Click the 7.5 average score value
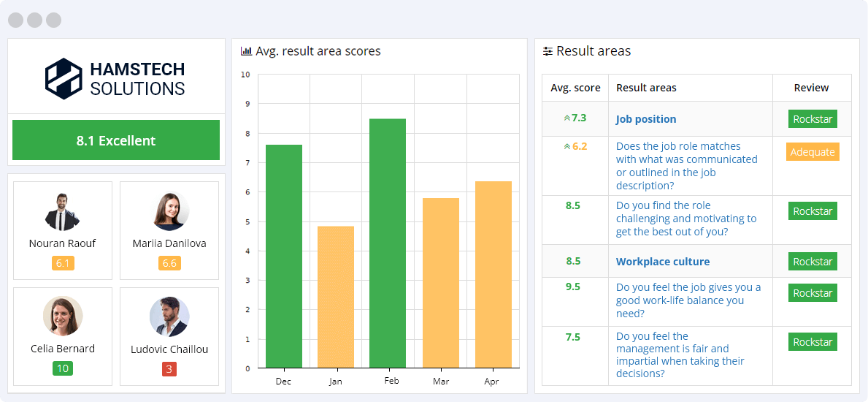The image size is (868, 402). tap(573, 336)
